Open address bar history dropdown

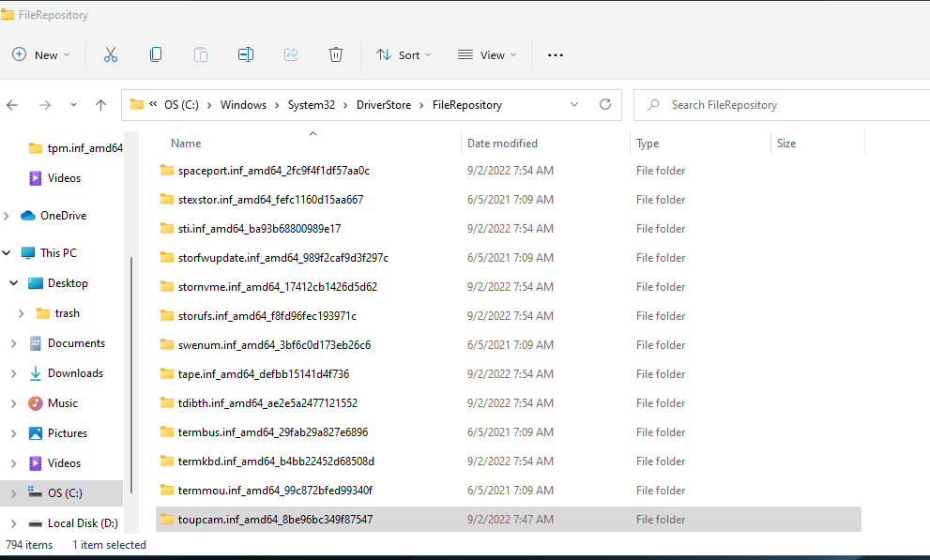click(573, 104)
